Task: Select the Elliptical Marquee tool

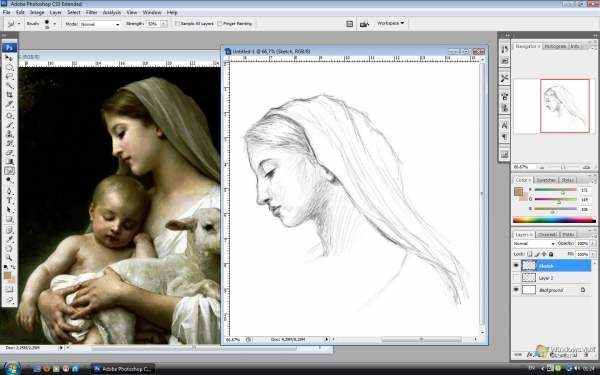Action: tap(9, 67)
